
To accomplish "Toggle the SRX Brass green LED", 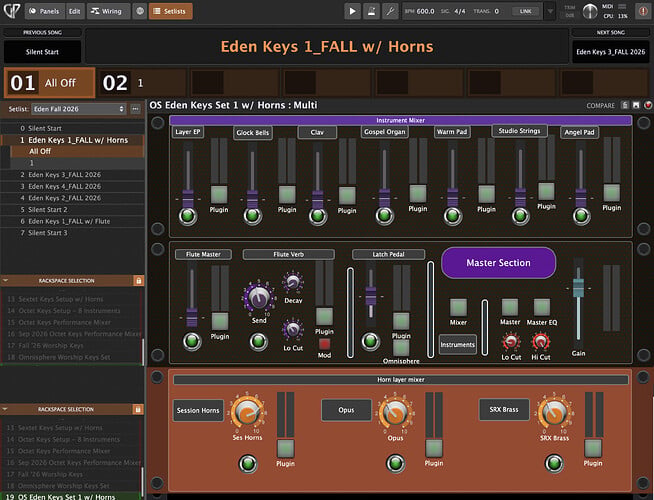I will [554, 463].
